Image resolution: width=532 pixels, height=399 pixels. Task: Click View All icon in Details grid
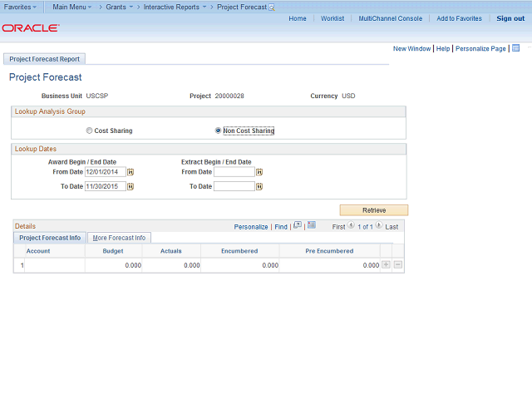tap(298, 225)
